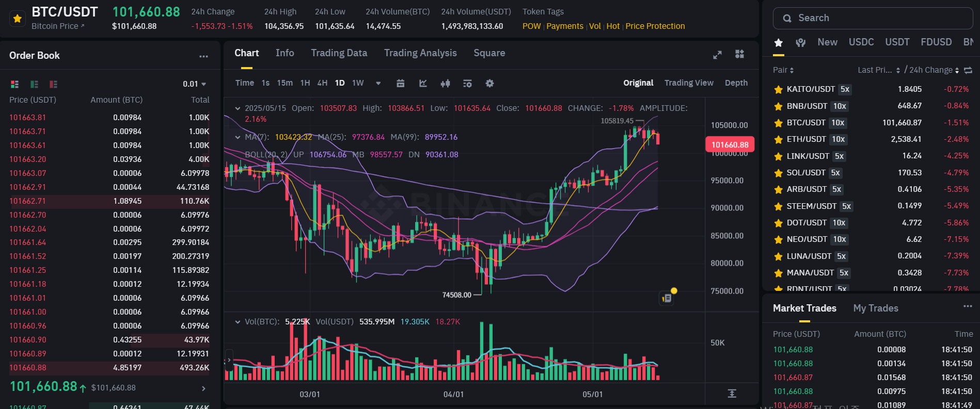This screenshot has height=409, width=980.
Task: Select Time line chart mode
Action: coord(244,83)
